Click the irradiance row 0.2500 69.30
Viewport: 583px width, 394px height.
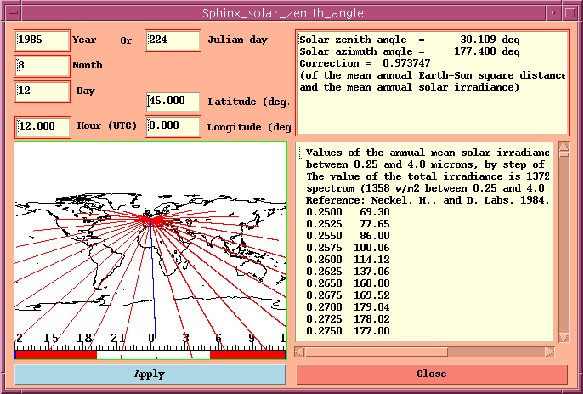(348, 212)
